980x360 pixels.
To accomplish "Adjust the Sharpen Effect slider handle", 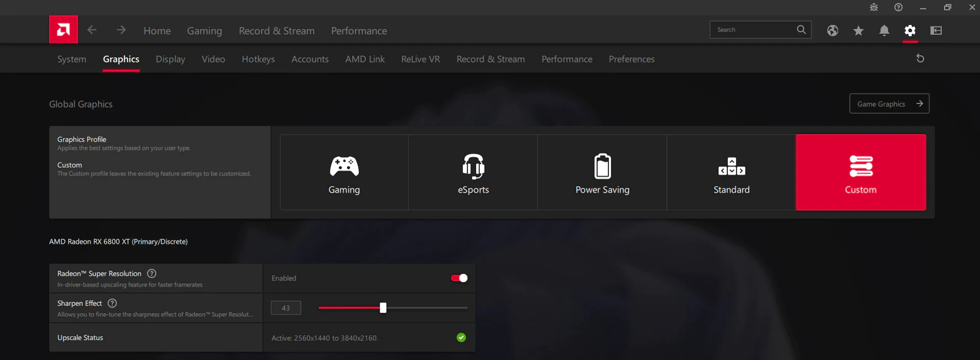I will pyautogui.click(x=383, y=308).
